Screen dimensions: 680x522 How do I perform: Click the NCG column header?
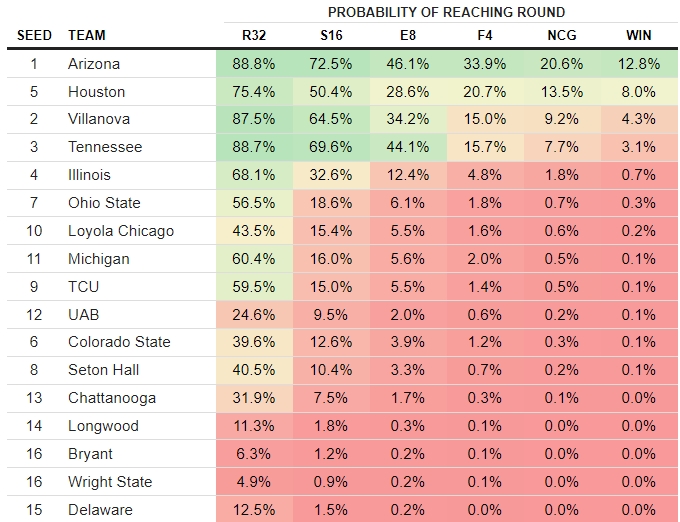[x=561, y=35]
